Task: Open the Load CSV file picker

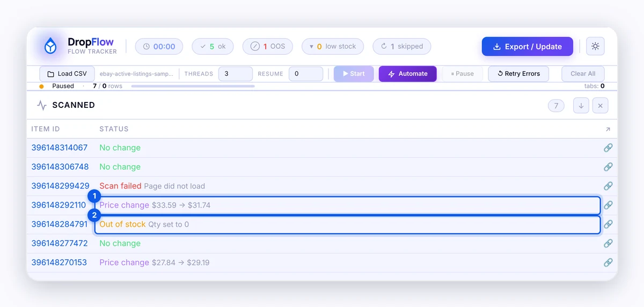Action: pyautogui.click(x=67, y=74)
